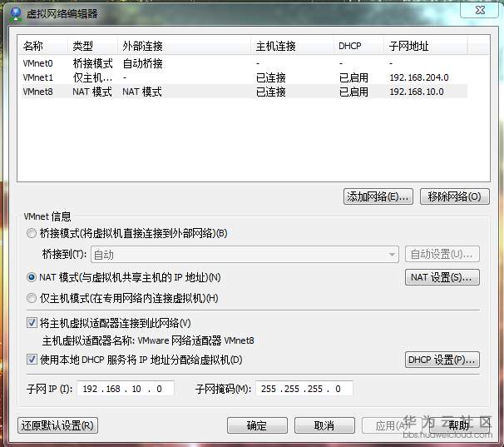Select the VMnet0 row in network list
Screen dimensions: 504x447
coord(245,63)
